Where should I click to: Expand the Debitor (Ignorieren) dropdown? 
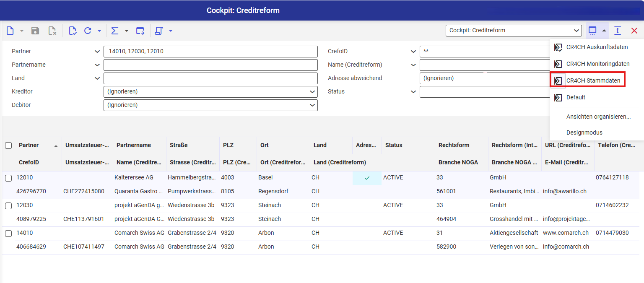click(210, 105)
